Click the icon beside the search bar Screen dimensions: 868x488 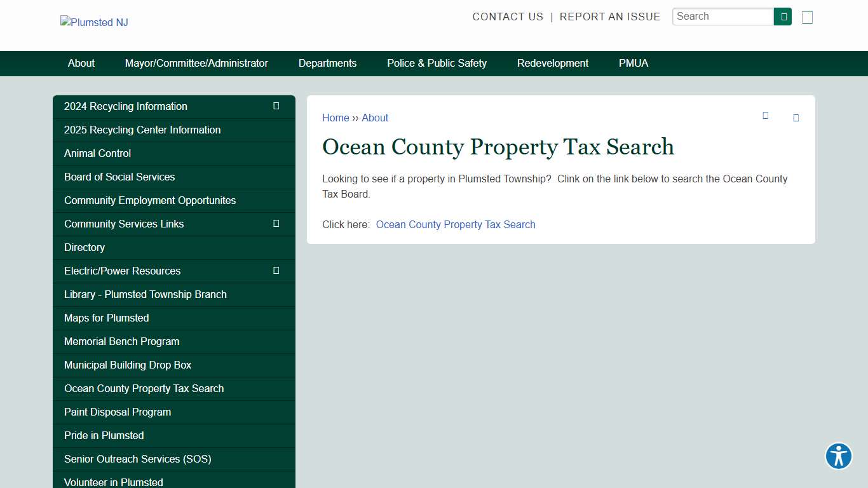point(807,17)
